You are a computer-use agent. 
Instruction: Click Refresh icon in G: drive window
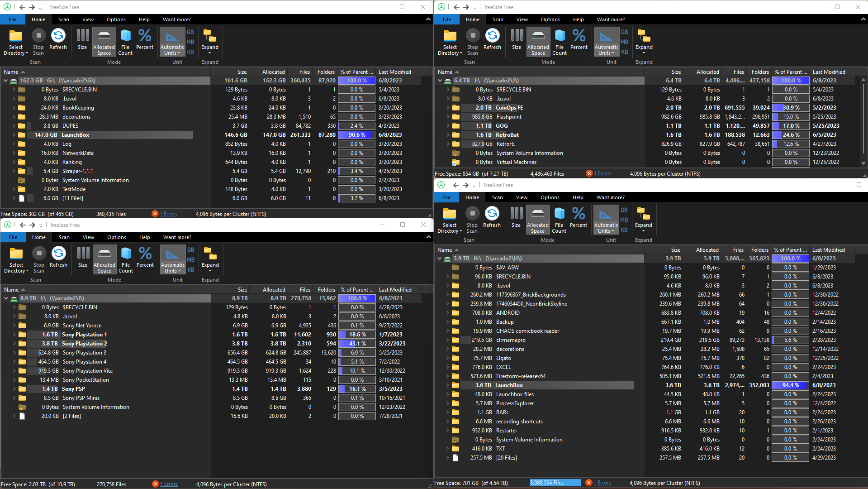point(58,39)
